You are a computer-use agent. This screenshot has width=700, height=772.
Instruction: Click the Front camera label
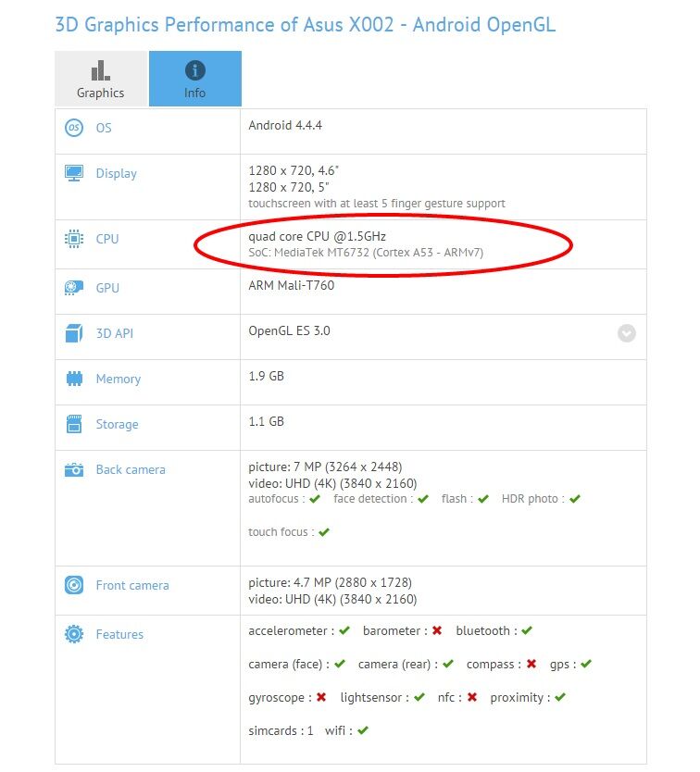coord(132,585)
